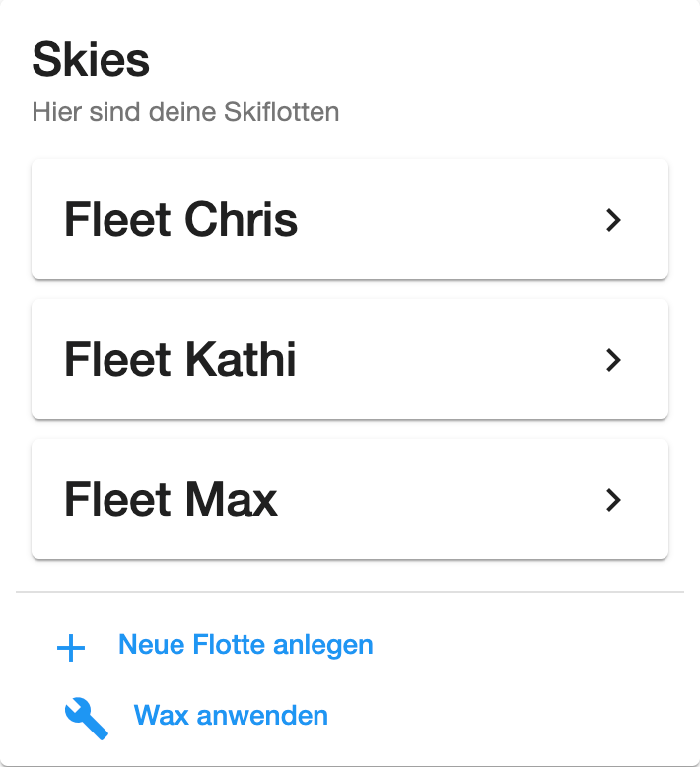The image size is (700, 767).
Task: Click the word "anwenden" in the wax link
Action: coord(262,715)
